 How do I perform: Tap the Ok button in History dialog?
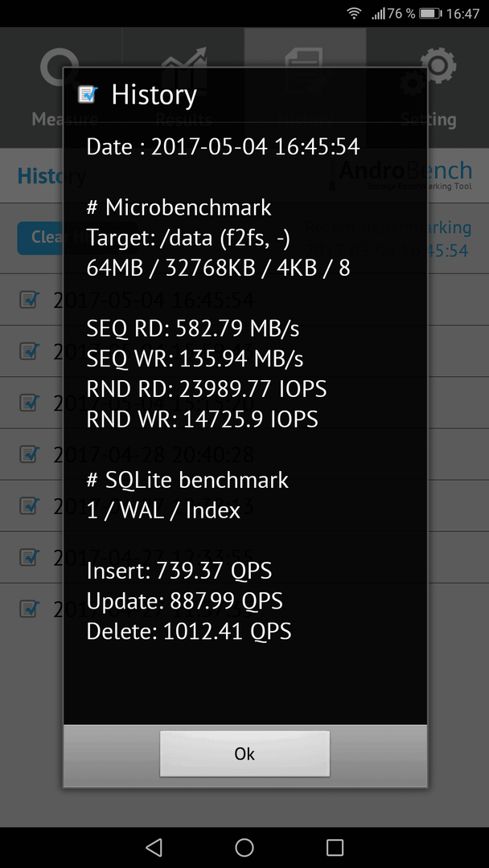[x=244, y=753]
